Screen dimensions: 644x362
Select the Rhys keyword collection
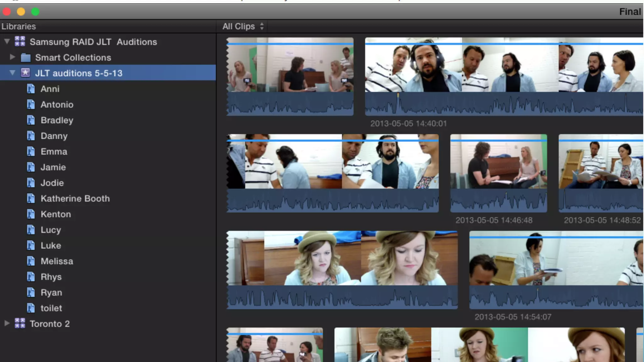click(x=51, y=277)
